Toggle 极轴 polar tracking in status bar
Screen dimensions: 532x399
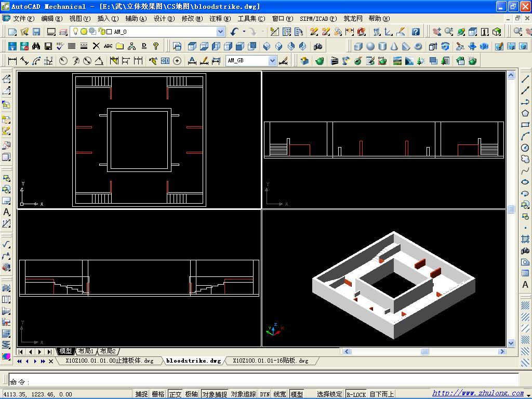tap(191, 394)
